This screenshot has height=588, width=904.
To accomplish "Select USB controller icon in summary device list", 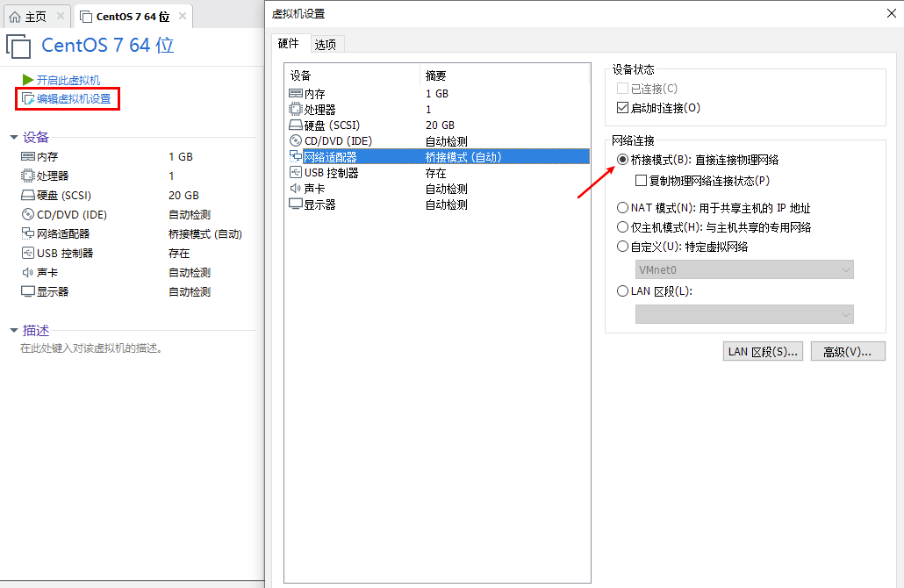I will [x=28, y=253].
